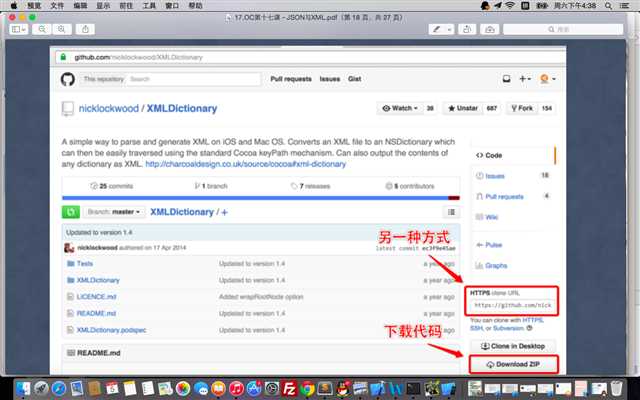Open Notification Center from menu bar
640x400 pixels.
pyautogui.click(x=624, y=6)
